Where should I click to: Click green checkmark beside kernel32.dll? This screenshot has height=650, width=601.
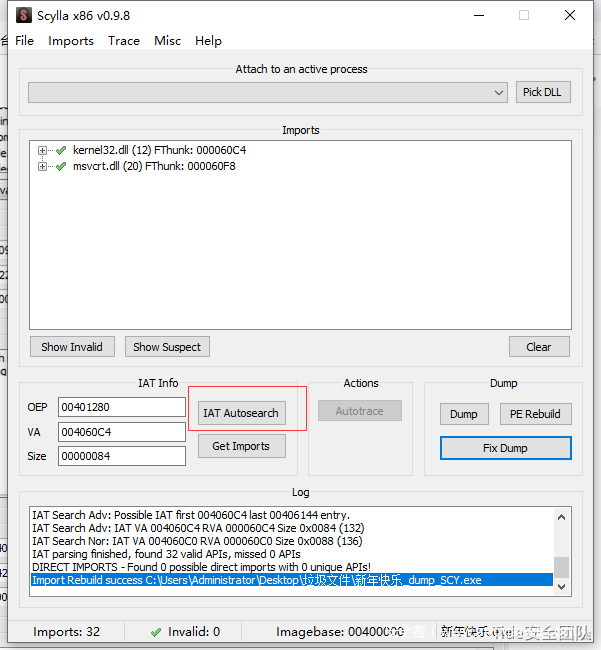tap(61, 151)
